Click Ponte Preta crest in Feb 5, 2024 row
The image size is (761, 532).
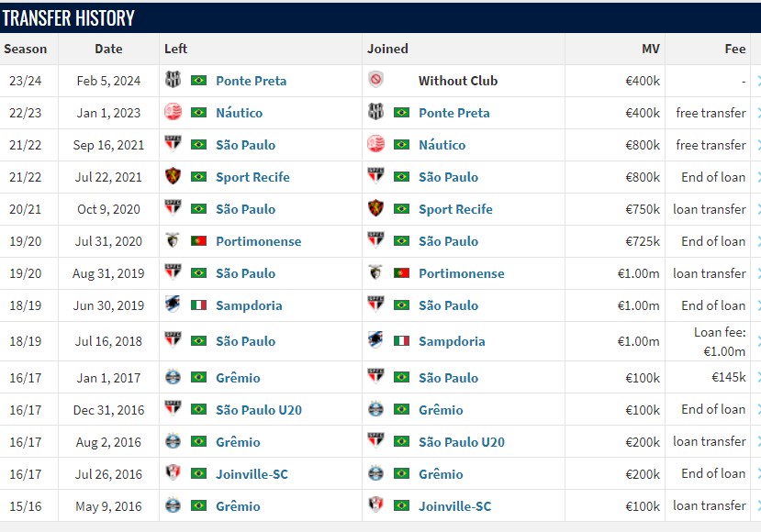pyautogui.click(x=173, y=80)
